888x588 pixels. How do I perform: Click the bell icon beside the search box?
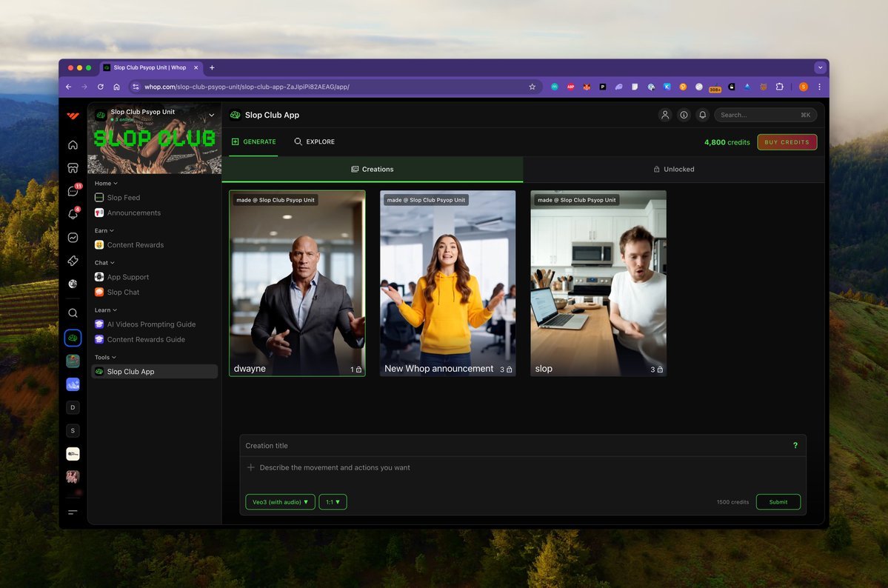703,115
